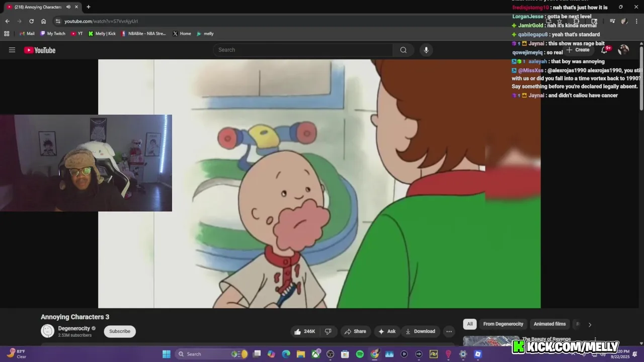Click the Share button
Image resolution: width=644 pixels, height=362 pixels.
[355, 331]
